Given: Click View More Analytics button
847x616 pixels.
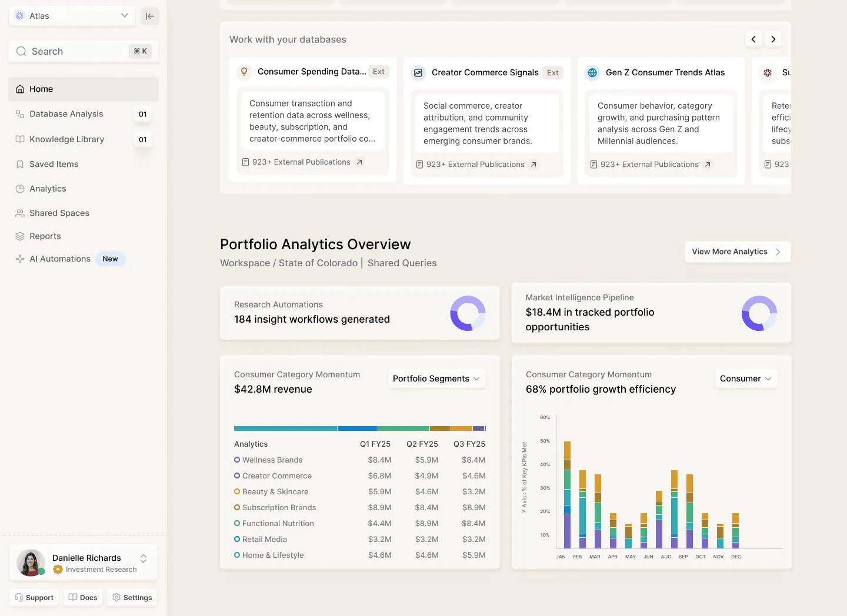Looking at the screenshot, I should (738, 252).
